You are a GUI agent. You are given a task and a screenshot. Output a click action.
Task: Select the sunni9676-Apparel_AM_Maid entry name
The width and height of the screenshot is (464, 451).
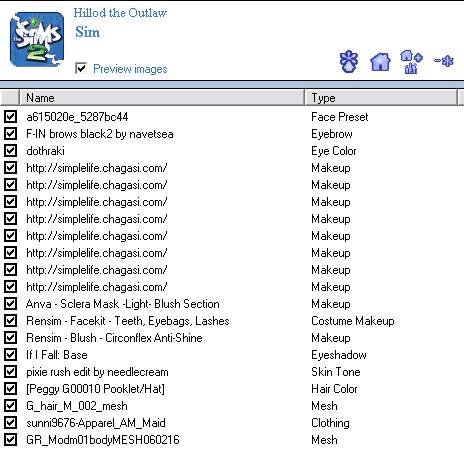coord(96,423)
